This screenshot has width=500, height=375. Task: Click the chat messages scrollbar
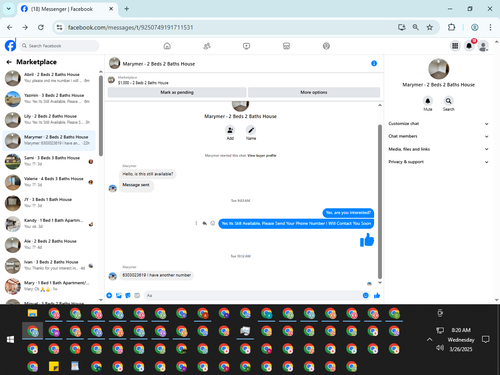[380, 202]
